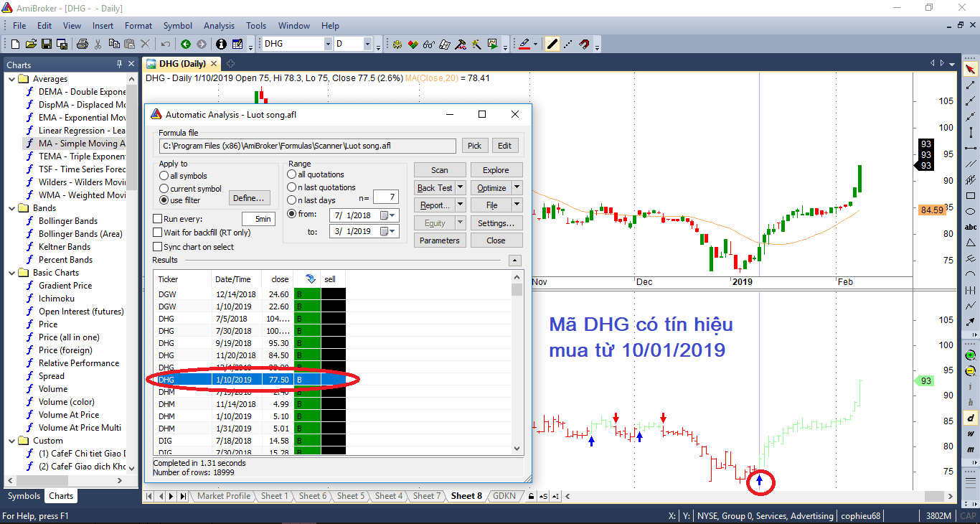This screenshot has height=524, width=980.
Task: Click the Print toolbar icon
Action: (x=83, y=44)
